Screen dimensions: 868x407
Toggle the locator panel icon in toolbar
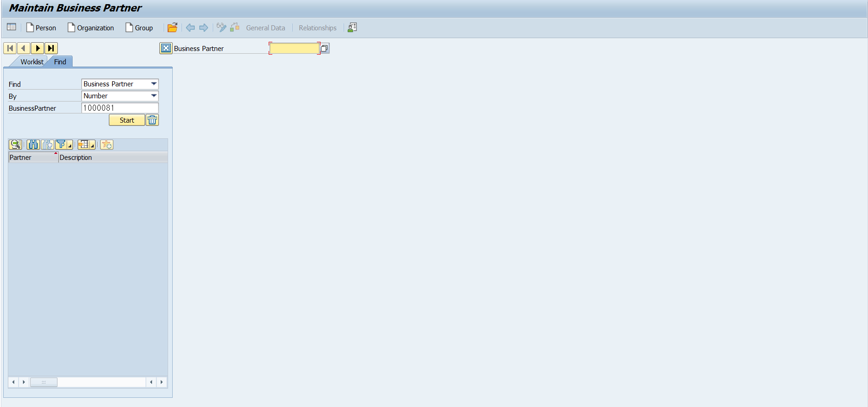[11, 28]
